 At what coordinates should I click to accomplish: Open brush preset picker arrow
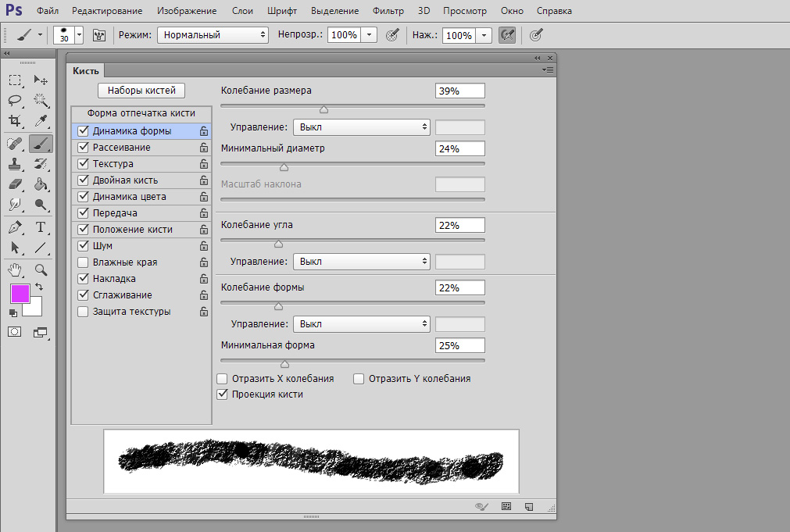[79, 34]
